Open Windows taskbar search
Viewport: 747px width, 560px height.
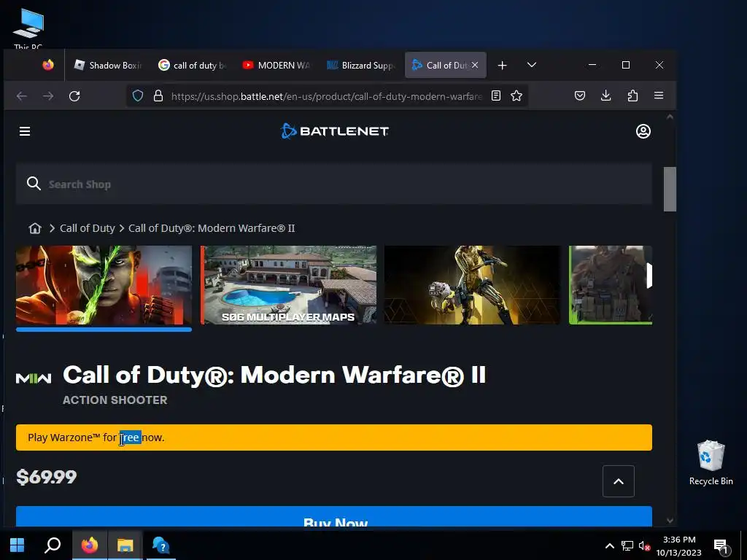pyautogui.click(x=53, y=545)
